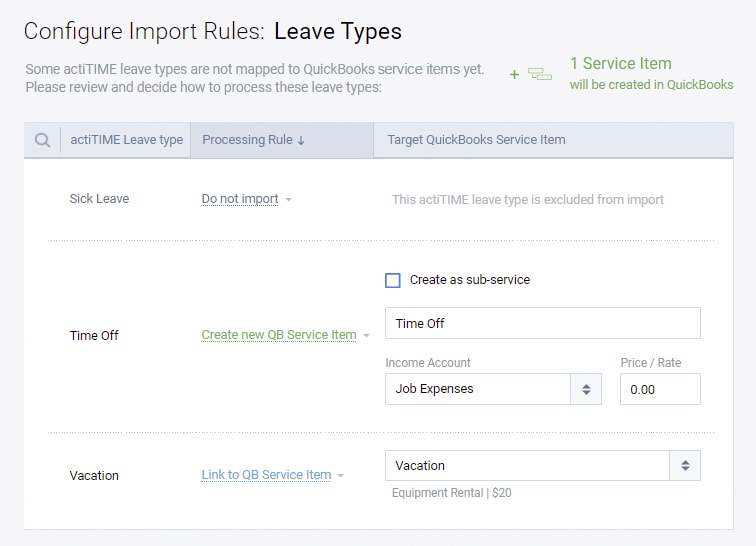Click the Time Off leave type label
Screen dimensions: 756x546
click(x=94, y=335)
